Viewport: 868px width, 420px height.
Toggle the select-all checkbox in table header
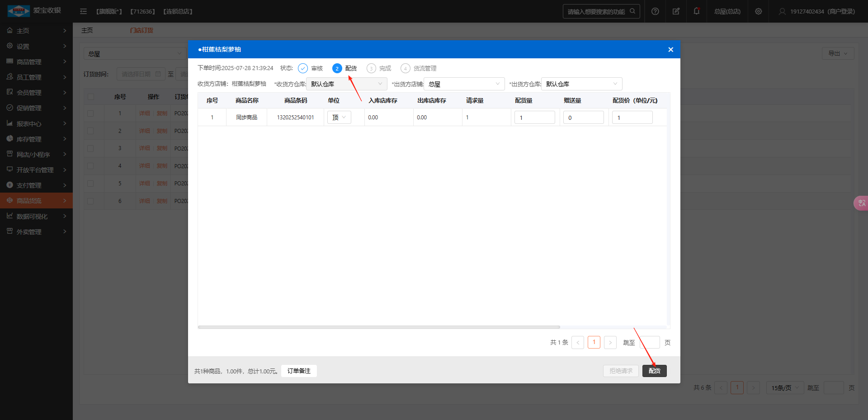pyautogui.click(x=91, y=97)
